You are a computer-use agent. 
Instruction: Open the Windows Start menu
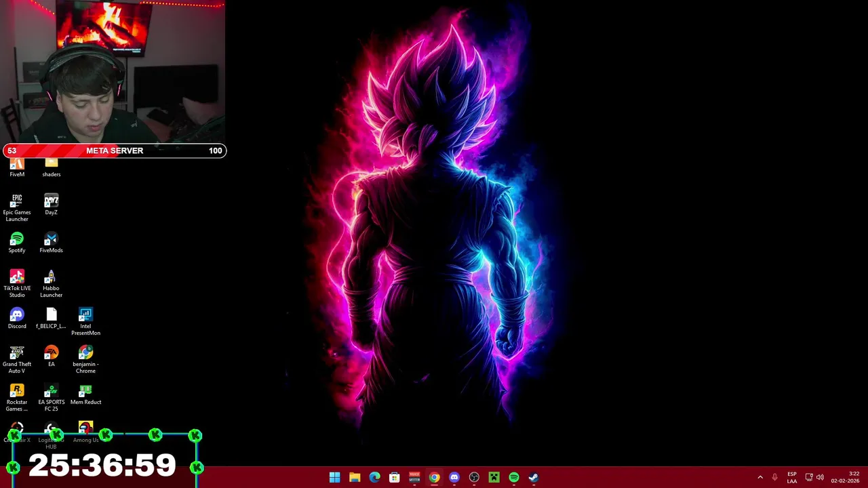coord(335,477)
